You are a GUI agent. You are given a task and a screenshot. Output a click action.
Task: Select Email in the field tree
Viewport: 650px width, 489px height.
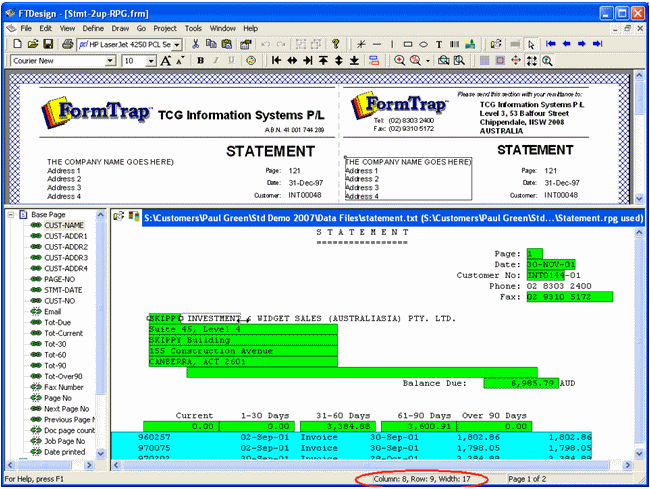53,312
